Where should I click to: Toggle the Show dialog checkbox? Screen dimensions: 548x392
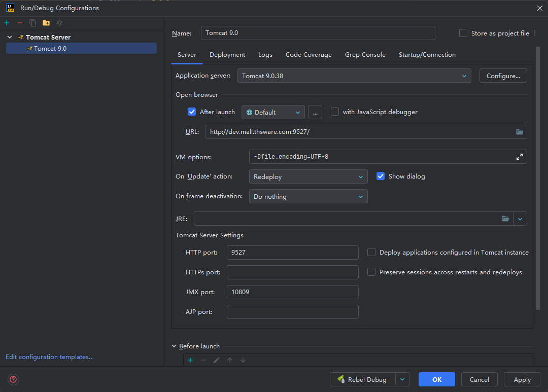click(381, 176)
